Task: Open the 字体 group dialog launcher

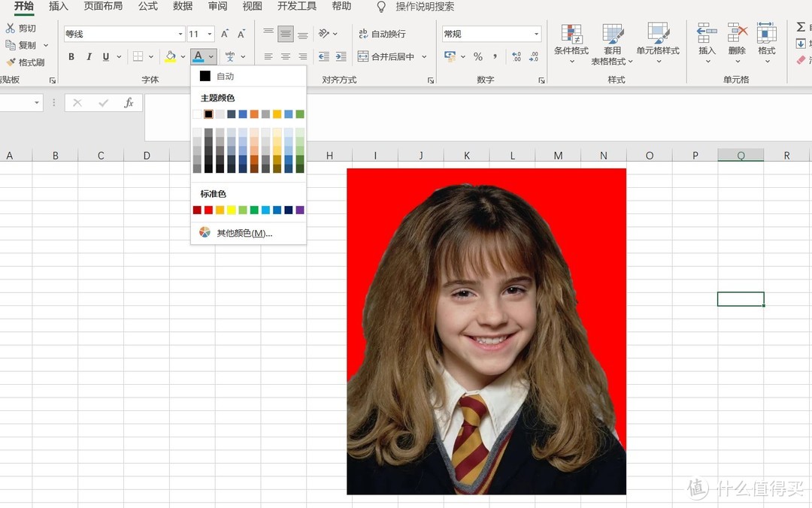Action: pyautogui.click(x=53, y=80)
